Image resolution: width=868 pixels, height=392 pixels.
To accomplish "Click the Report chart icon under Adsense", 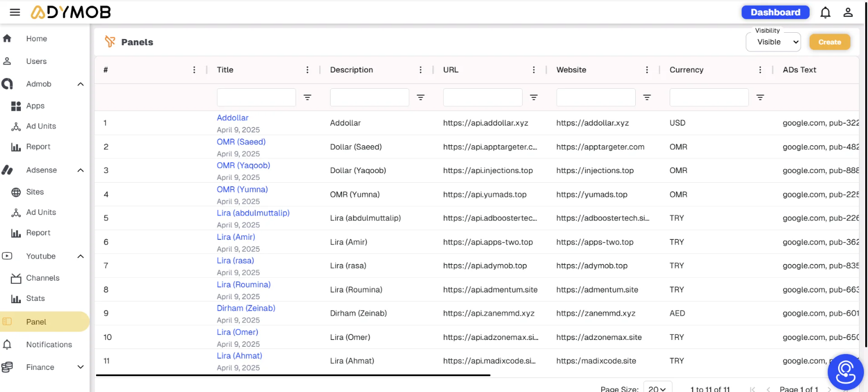I will 16,232.
